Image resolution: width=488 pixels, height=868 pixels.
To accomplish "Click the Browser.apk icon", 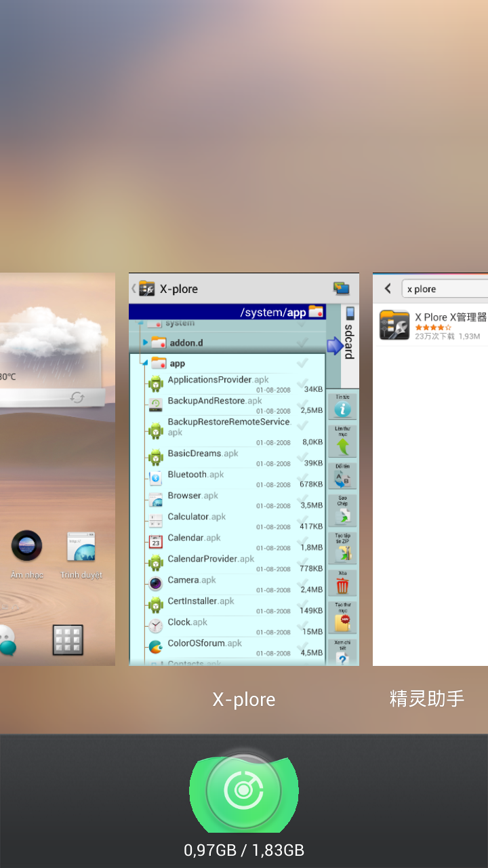I will [156, 500].
